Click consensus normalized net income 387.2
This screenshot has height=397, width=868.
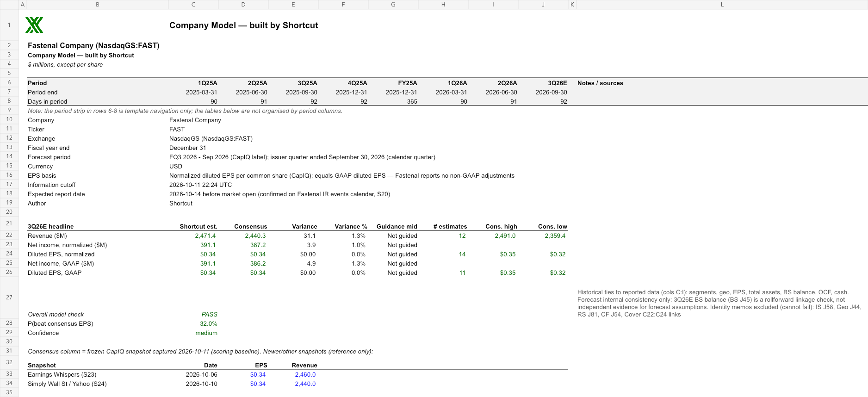[258, 245]
